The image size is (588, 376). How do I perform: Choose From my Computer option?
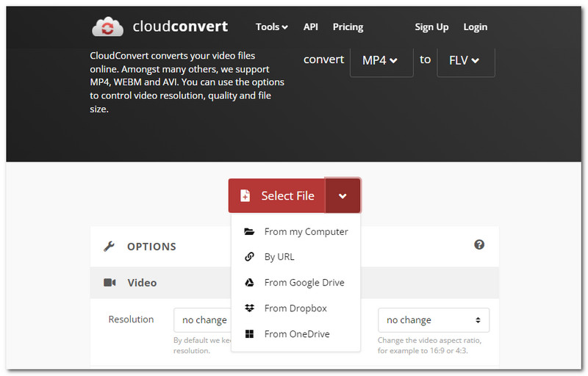306,231
